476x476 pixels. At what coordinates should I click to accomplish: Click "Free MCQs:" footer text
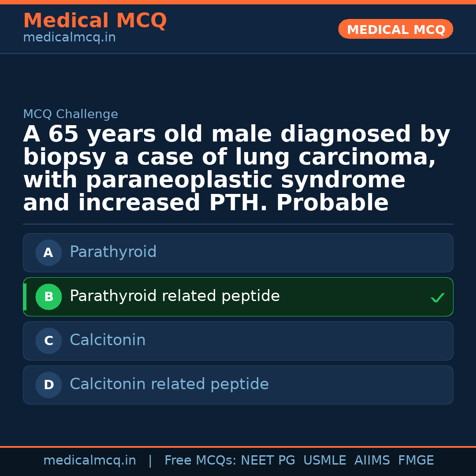[201, 461]
